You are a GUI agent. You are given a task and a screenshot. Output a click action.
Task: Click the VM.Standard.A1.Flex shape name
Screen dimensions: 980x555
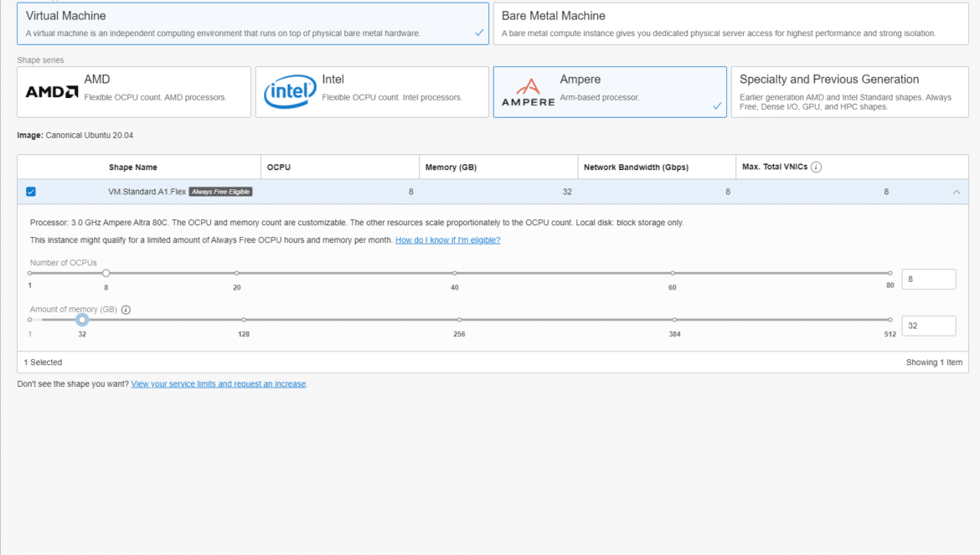(x=147, y=192)
